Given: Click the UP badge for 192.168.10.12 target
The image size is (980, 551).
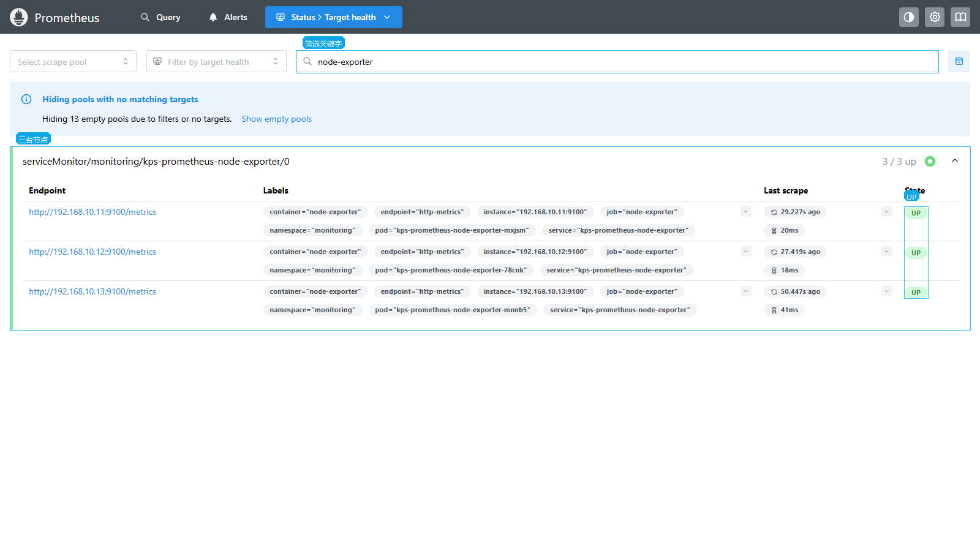Looking at the screenshot, I should pyautogui.click(x=916, y=253).
